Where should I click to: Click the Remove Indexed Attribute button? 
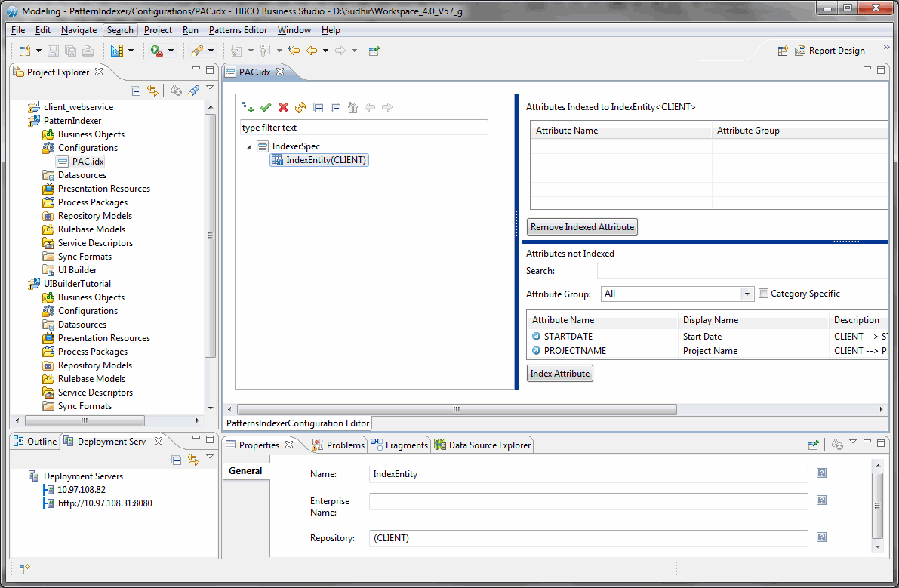[x=582, y=227]
